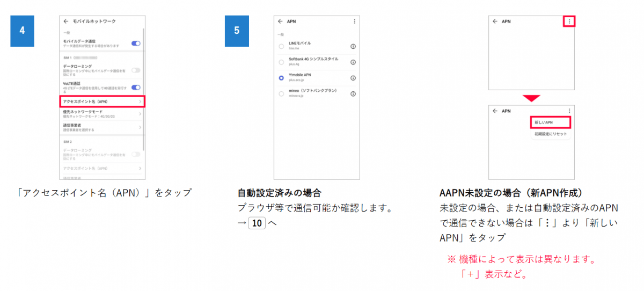Expand 優先ネットワークモード chevron
The image size is (644, 291).
coord(140,114)
